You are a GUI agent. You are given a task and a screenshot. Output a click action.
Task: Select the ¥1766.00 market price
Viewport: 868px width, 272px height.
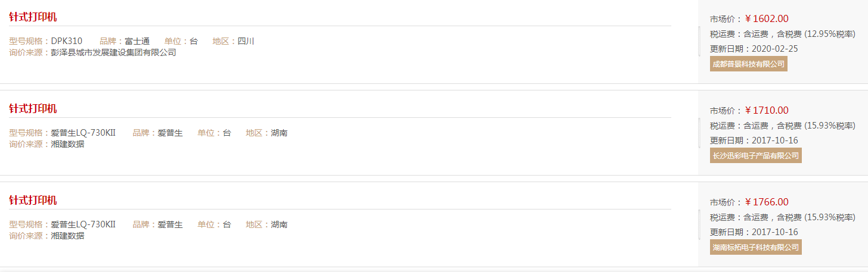(767, 202)
